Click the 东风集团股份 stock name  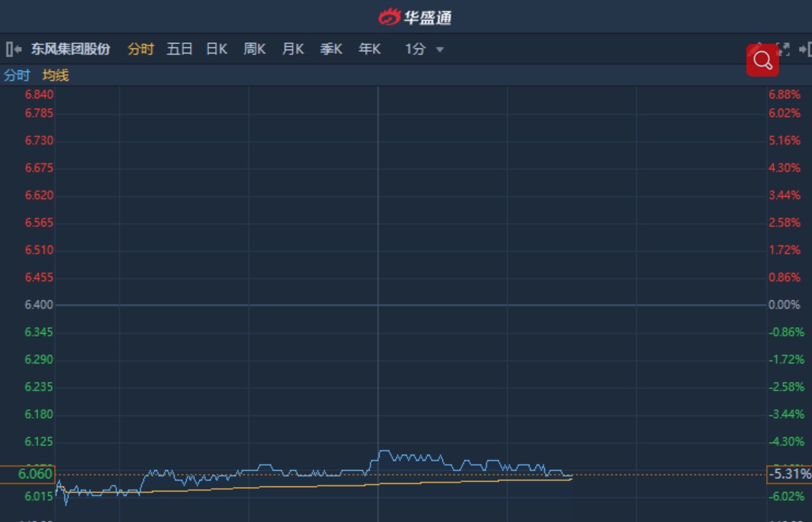(x=70, y=49)
